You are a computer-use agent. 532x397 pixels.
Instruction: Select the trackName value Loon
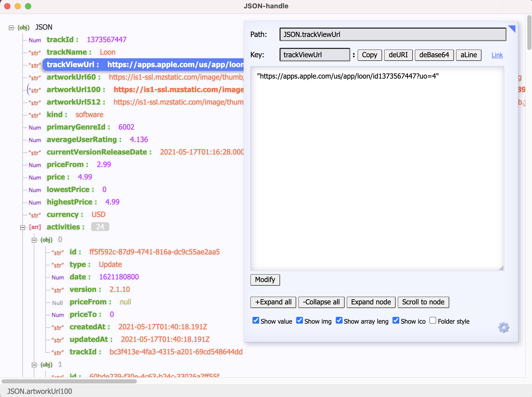(108, 52)
